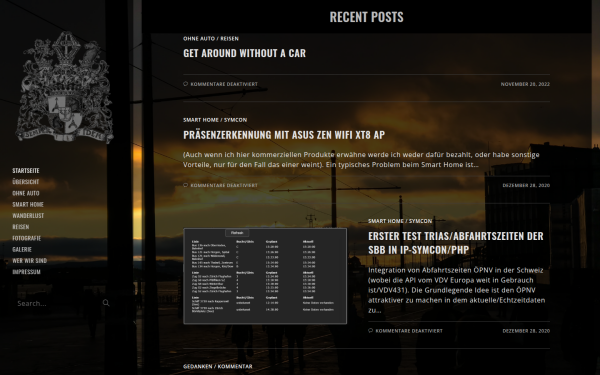Go to Wer Wir Sind page
This screenshot has height=375, width=600.
click(29, 261)
